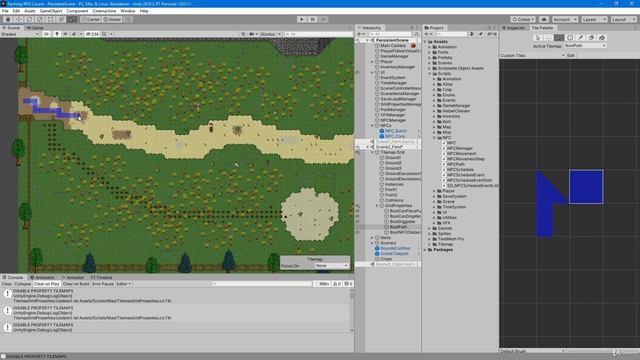Toggle the warnings count filter in Console
640x360 pixels.
(337, 284)
